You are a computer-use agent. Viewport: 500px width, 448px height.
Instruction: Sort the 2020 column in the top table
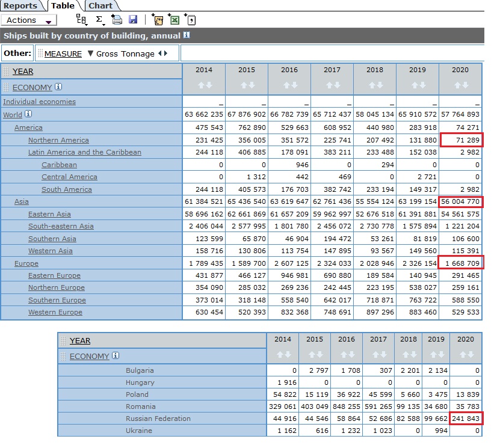click(461, 85)
